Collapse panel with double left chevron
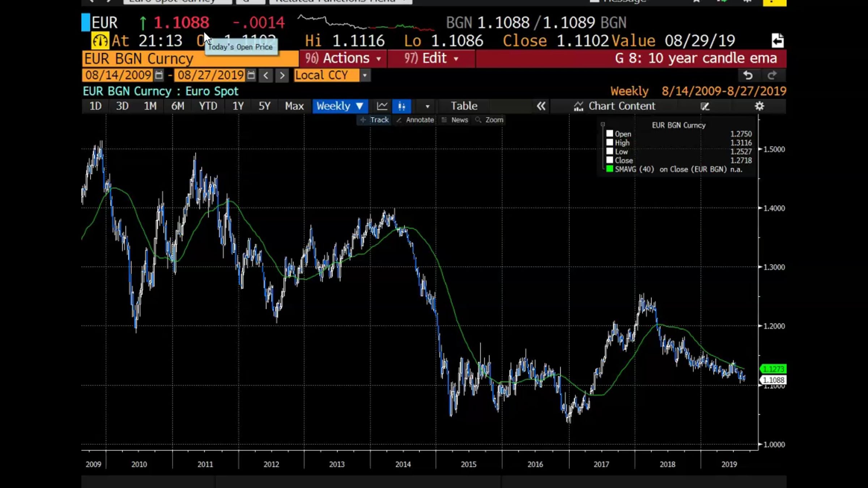 coord(541,106)
